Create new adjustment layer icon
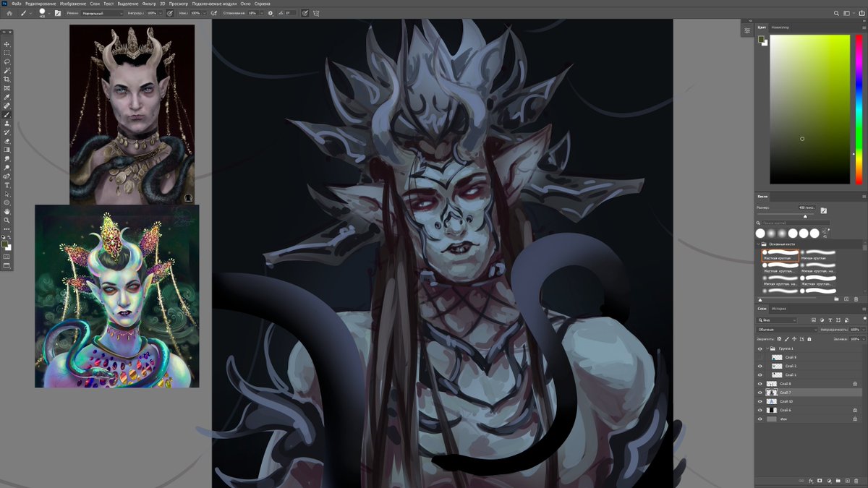 coord(829,481)
